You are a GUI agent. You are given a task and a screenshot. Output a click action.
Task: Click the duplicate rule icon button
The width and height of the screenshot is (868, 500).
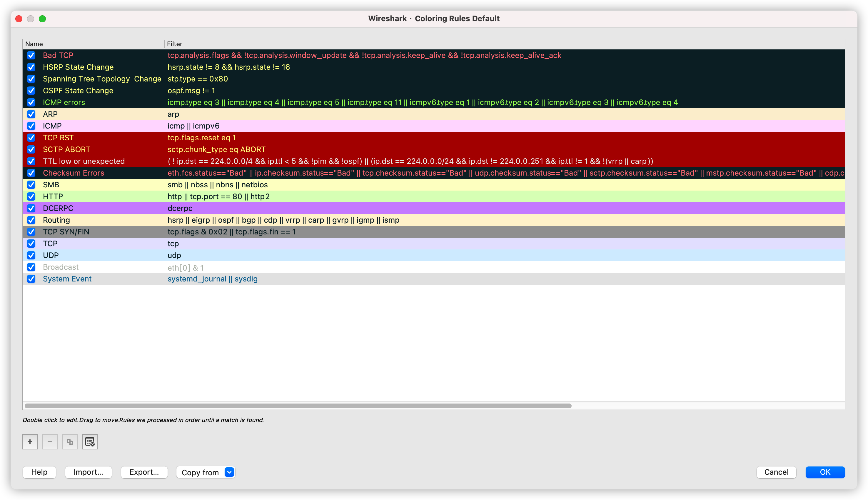click(x=70, y=442)
